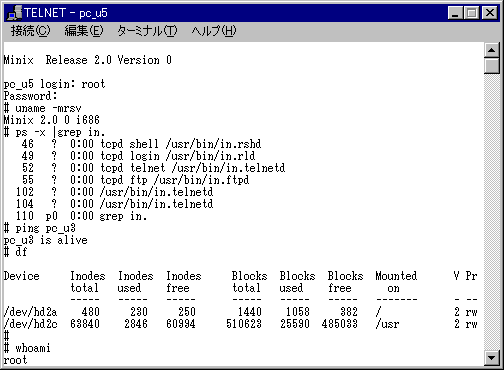The image size is (504, 370).
Task: Open the ターミナル(T) terminal menu
Action: [x=147, y=31]
